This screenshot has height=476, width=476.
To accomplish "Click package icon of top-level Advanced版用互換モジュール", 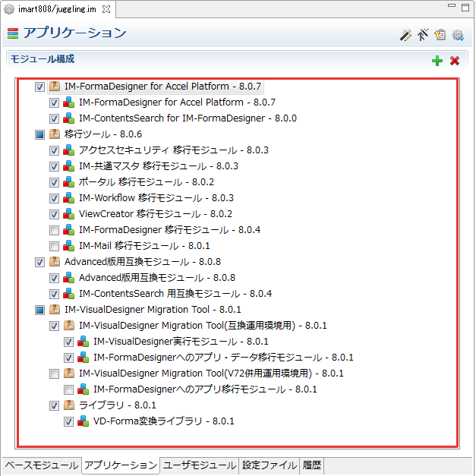I will (55, 261).
